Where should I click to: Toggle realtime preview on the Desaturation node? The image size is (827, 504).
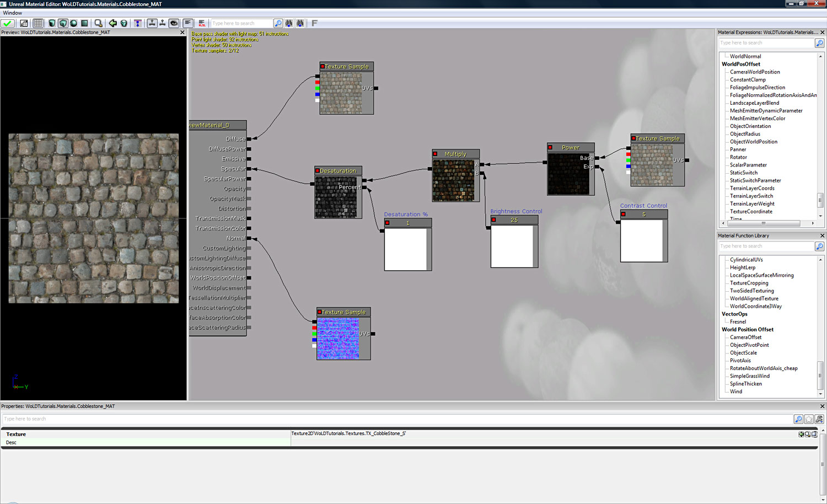318,171
